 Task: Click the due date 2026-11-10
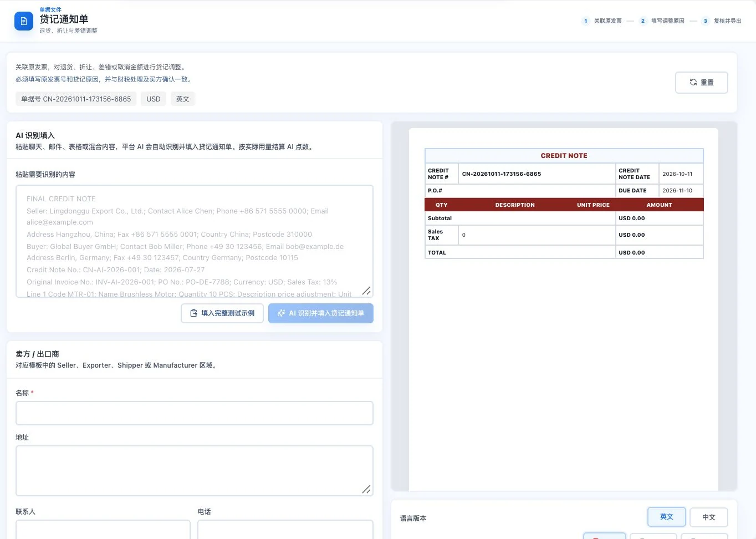677,190
